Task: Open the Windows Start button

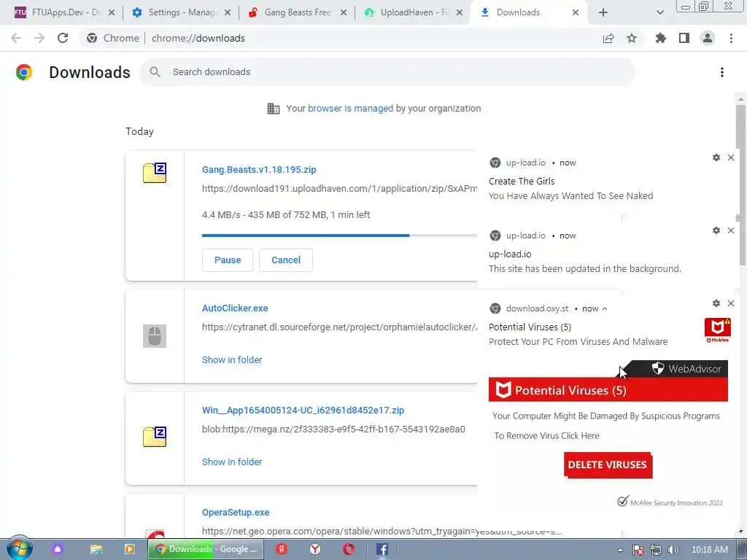Action: click(19, 548)
